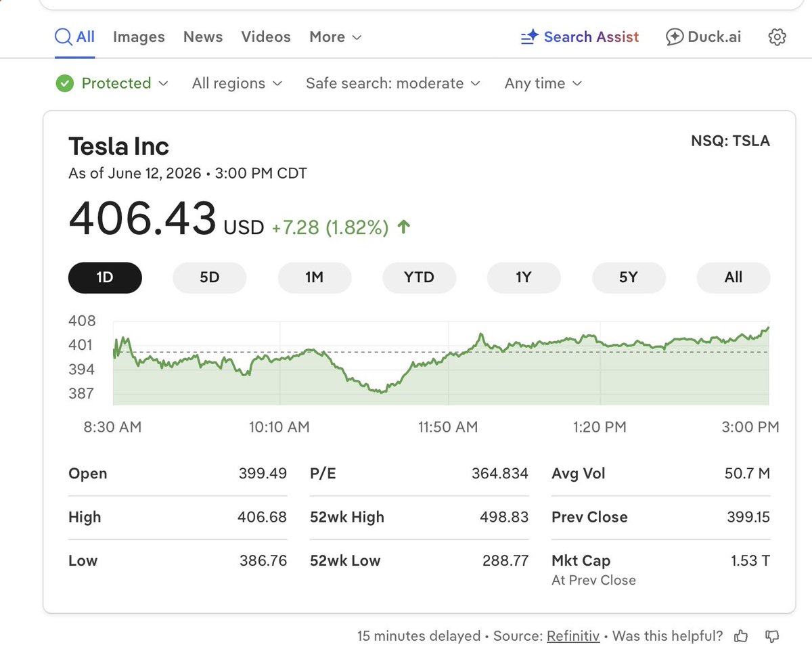The height and width of the screenshot is (653, 812).
Task: Open the Safe search: moderate dropdown
Action: (393, 83)
